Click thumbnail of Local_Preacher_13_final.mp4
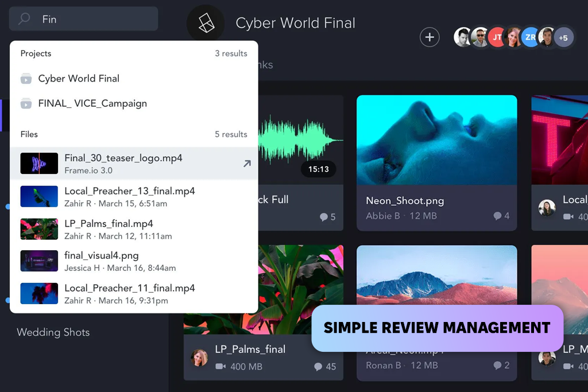The height and width of the screenshot is (392, 588). coord(39,196)
